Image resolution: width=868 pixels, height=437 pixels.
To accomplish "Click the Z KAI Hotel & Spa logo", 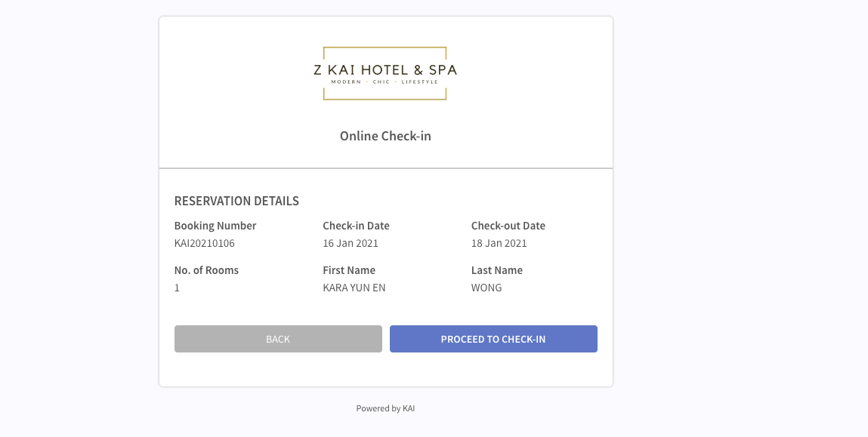I will coord(385,69).
